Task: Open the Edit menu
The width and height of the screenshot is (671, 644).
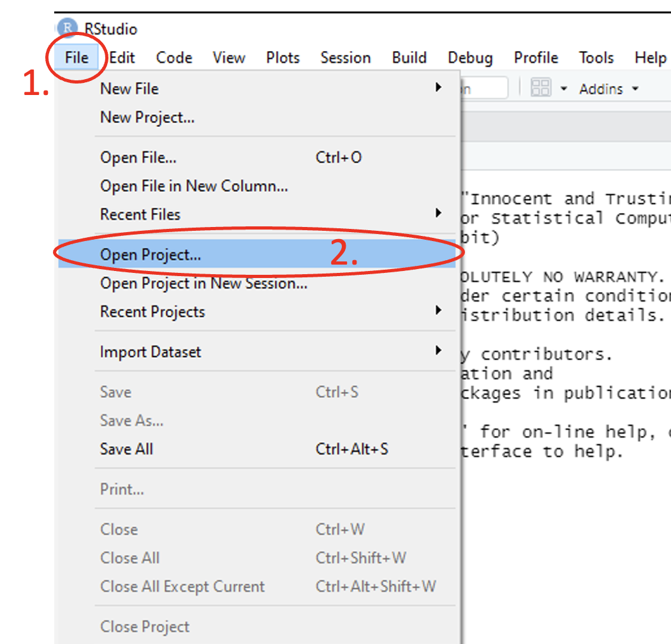Action: pyautogui.click(x=122, y=58)
